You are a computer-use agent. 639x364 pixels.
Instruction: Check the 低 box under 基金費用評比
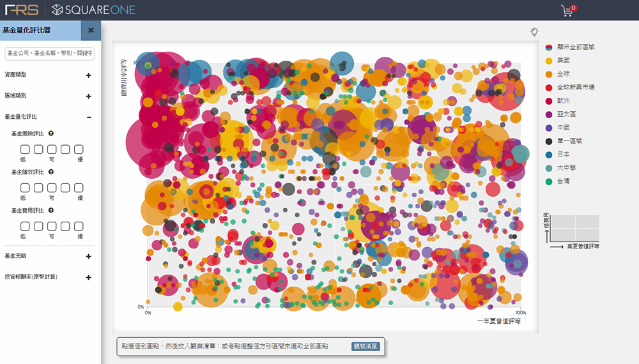click(x=25, y=226)
